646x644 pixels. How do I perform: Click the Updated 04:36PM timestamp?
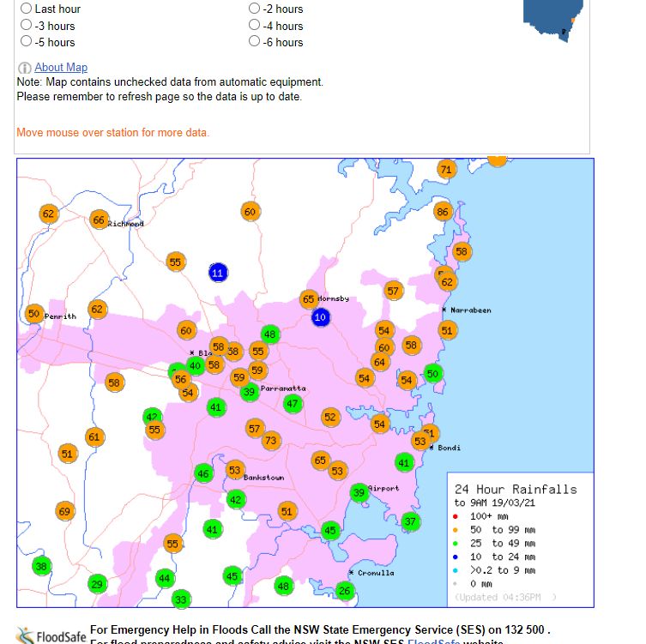click(x=505, y=597)
